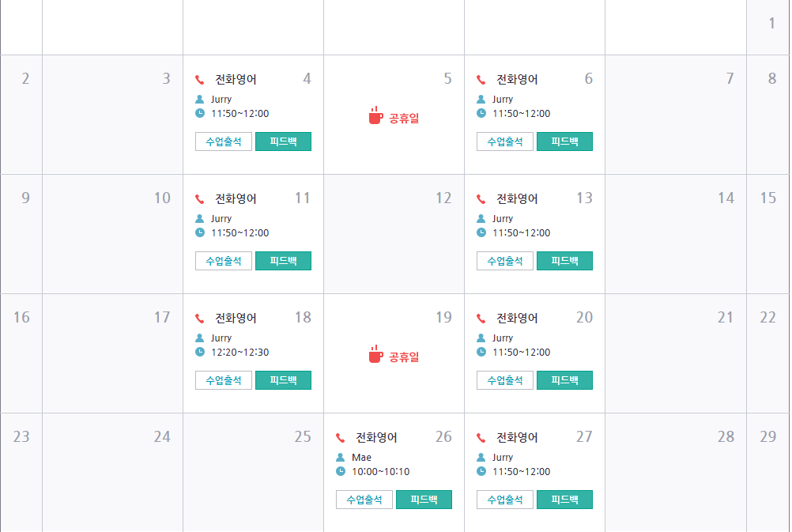
Task: Click 수업출석 on the day 13 class
Action: point(504,261)
